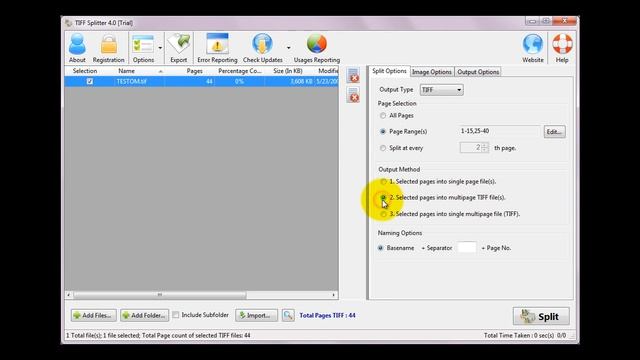The width and height of the screenshot is (640, 360).
Task: Click the scrollbar right arrow of file list
Action: click(x=333, y=295)
